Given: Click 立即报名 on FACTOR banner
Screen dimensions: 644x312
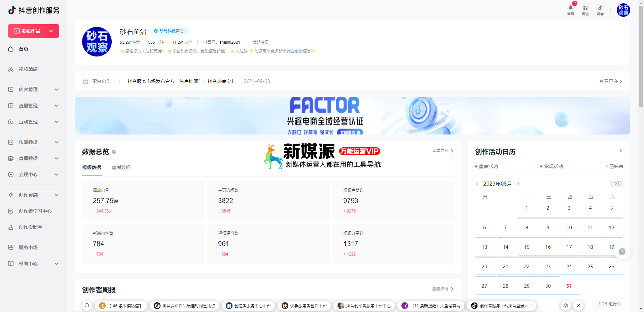Looking at the screenshot, I should click(x=350, y=132).
